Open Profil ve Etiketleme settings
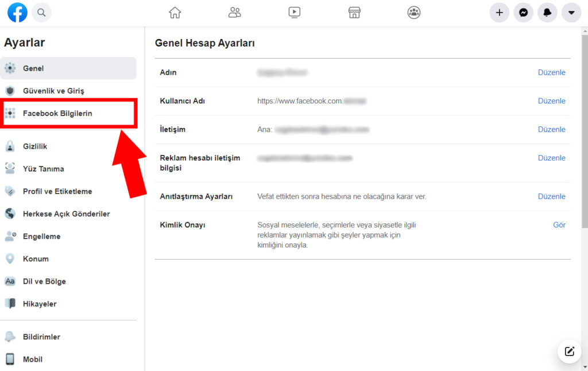The width and height of the screenshot is (588, 371). [x=68, y=191]
